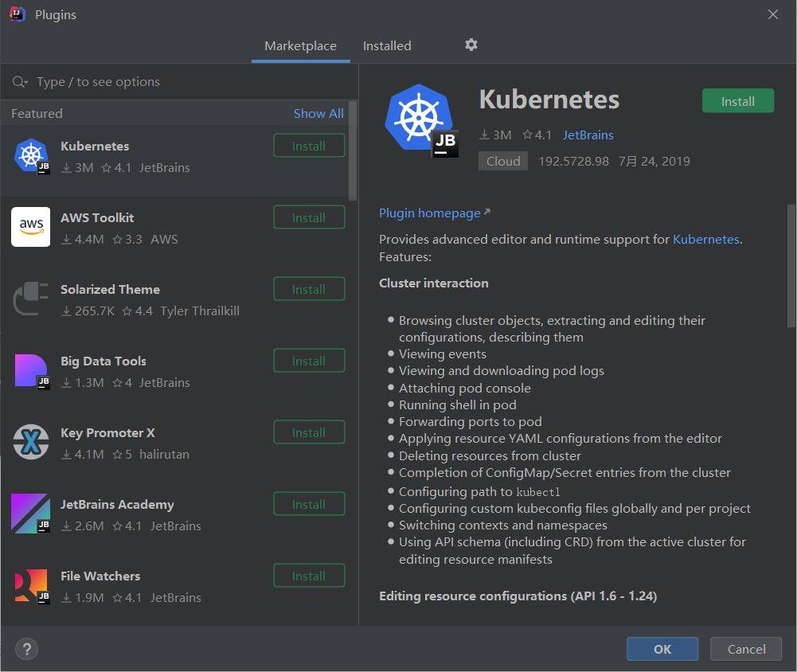Click the Kubernetes link in description
The image size is (797, 672).
705,240
